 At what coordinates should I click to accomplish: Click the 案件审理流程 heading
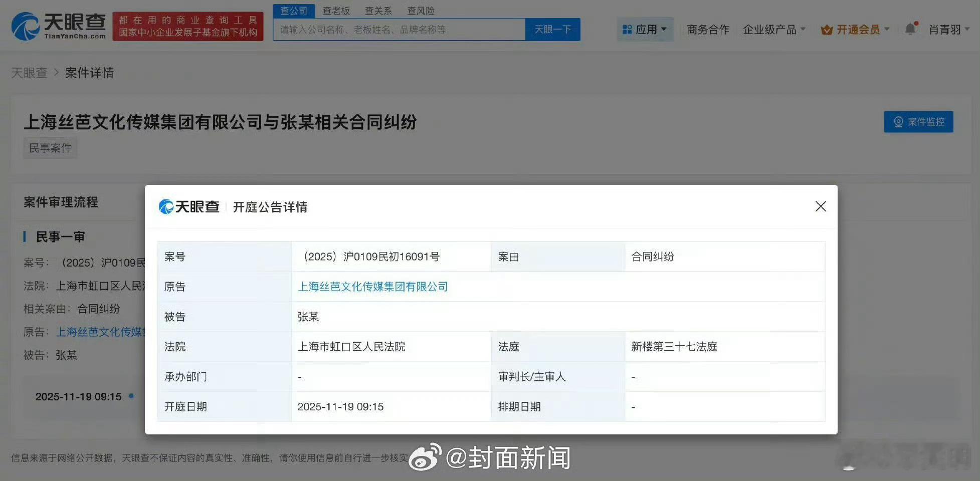[61, 202]
